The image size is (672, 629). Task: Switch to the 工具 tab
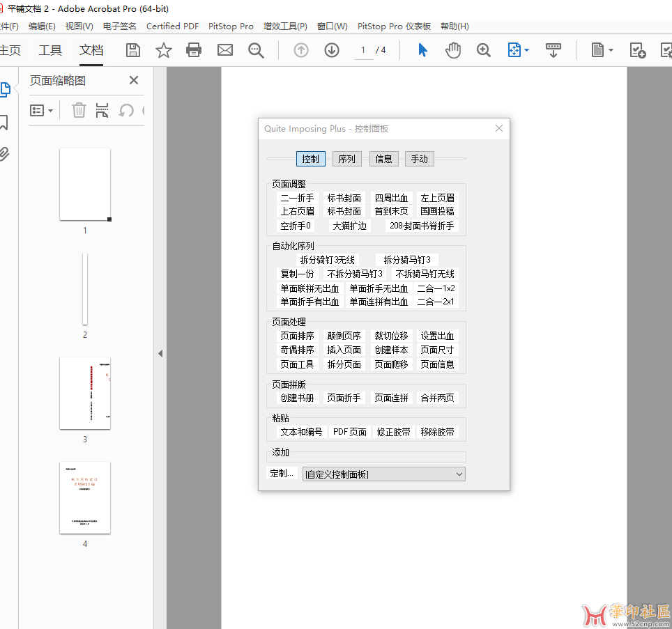tap(50, 50)
